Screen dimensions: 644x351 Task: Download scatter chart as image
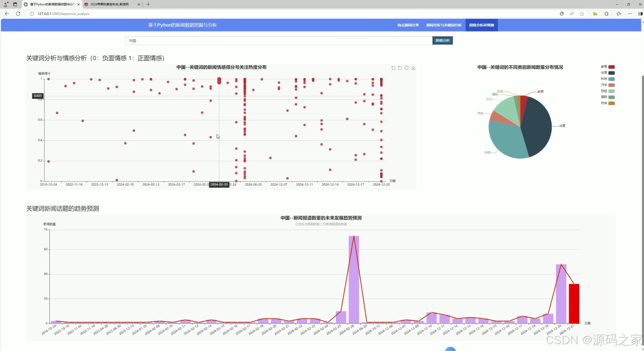point(413,68)
